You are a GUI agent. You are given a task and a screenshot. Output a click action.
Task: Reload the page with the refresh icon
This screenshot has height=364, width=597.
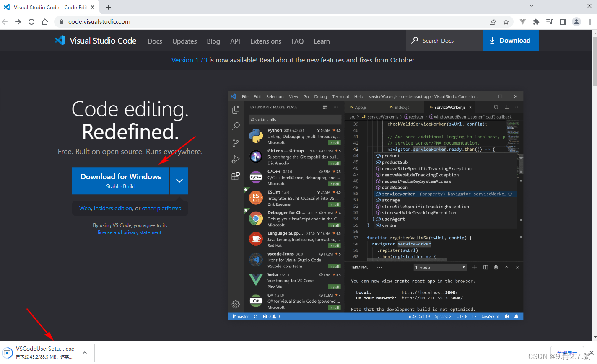[x=31, y=22]
